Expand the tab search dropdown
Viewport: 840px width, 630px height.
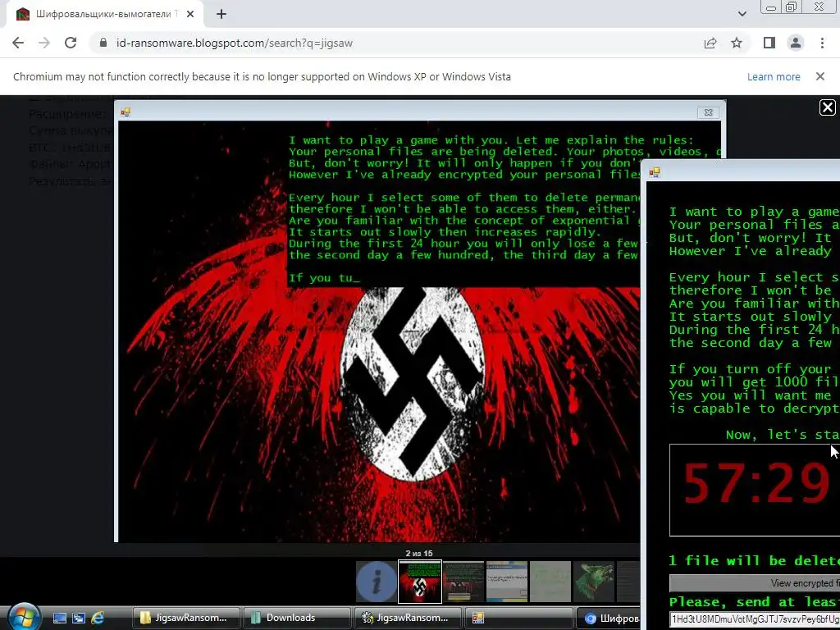742,14
